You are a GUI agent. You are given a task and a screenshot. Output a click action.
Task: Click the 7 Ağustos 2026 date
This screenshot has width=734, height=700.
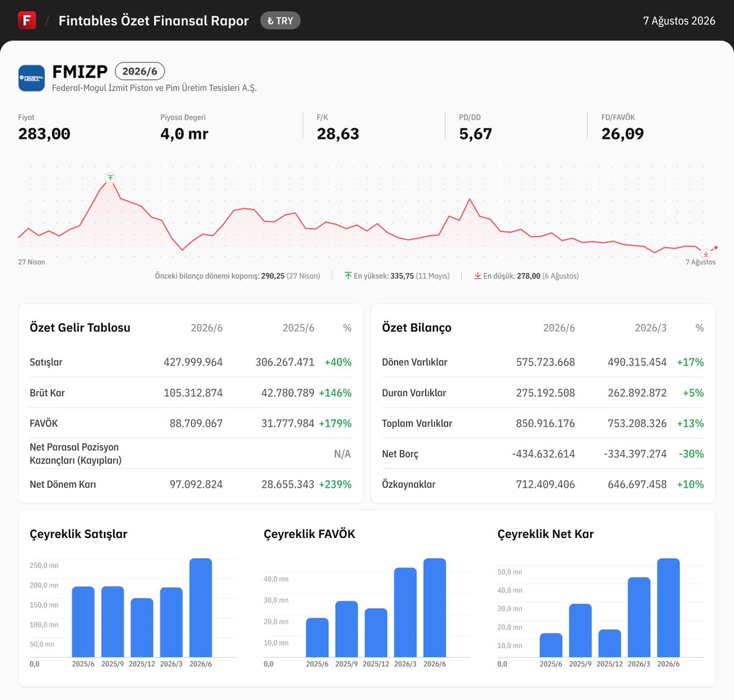(x=679, y=21)
